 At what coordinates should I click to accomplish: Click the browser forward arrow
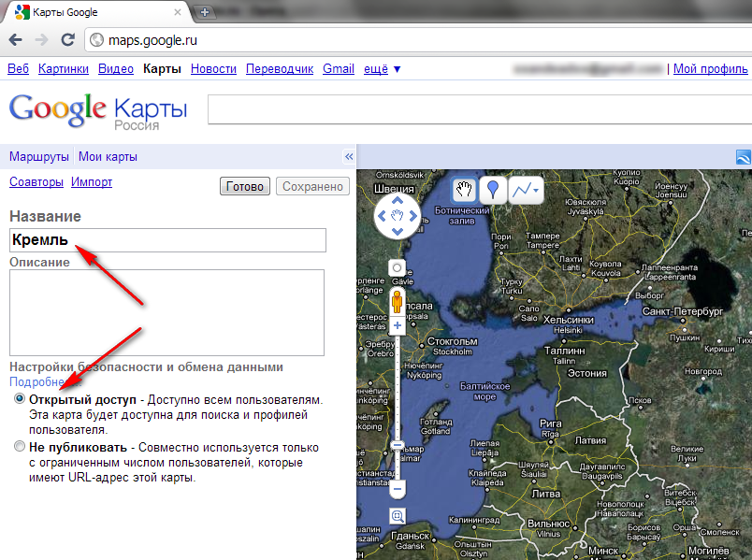tap(42, 40)
